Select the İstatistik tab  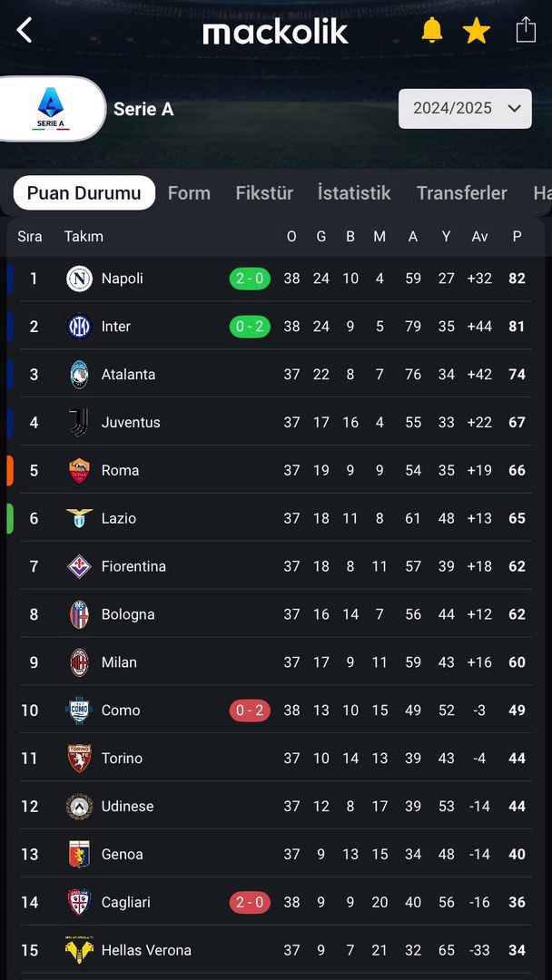pyautogui.click(x=354, y=193)
